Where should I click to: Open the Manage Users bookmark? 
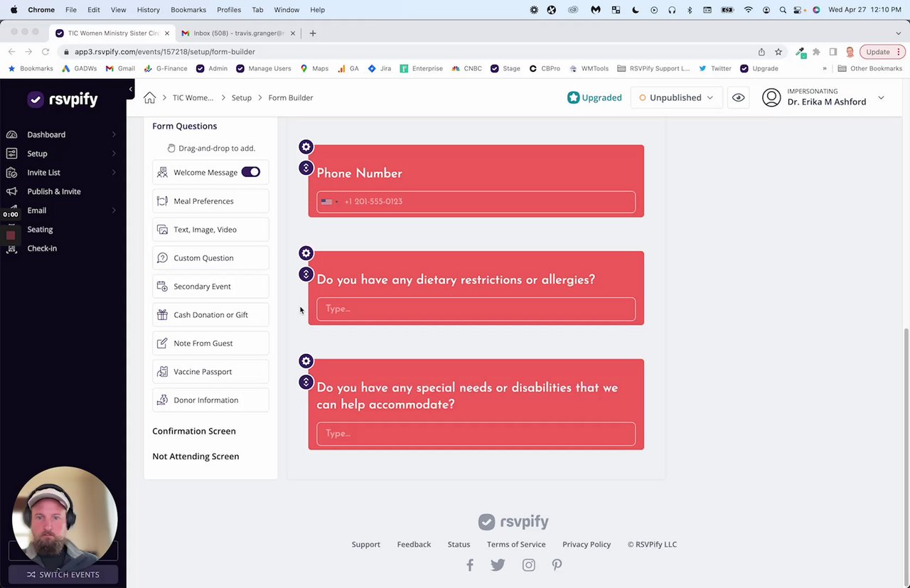(x=264, y=69)
